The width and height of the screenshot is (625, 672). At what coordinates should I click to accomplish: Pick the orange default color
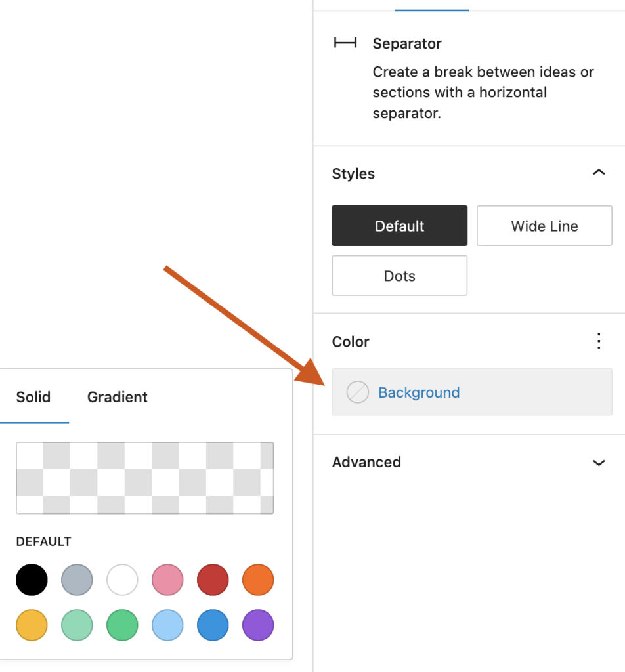coord(257,580)
